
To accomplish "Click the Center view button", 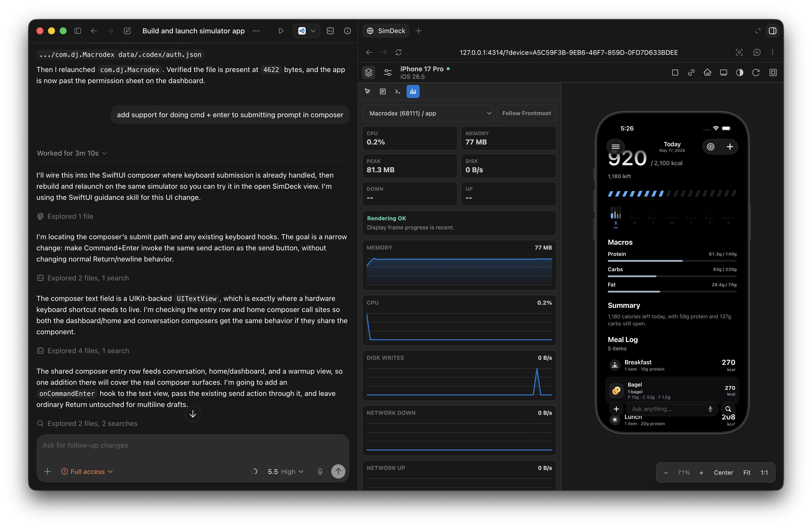I will tap(723, 473).
